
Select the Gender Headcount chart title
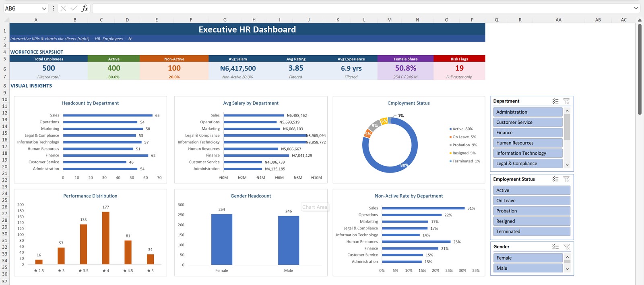pyautogui.click(x=251, y=196)
